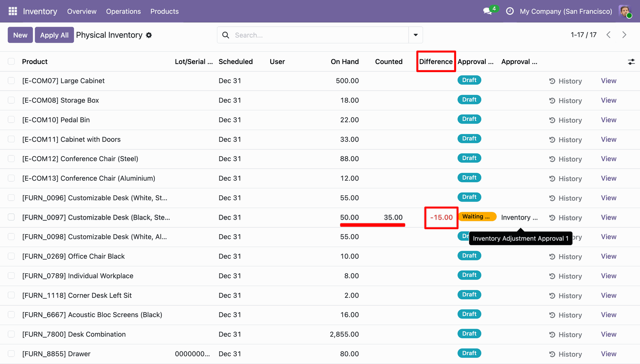Check the Conference Chair (Steel) checkbox

tap(11, 159)
